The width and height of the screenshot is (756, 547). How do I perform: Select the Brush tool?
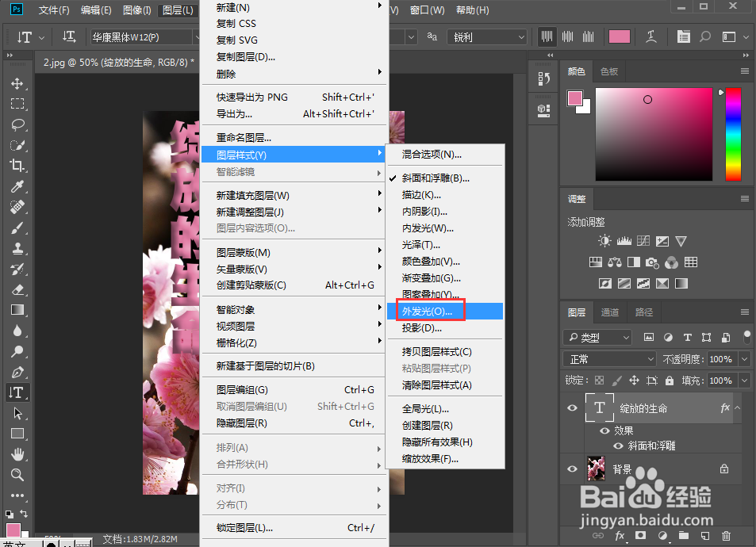click(17, 228)
